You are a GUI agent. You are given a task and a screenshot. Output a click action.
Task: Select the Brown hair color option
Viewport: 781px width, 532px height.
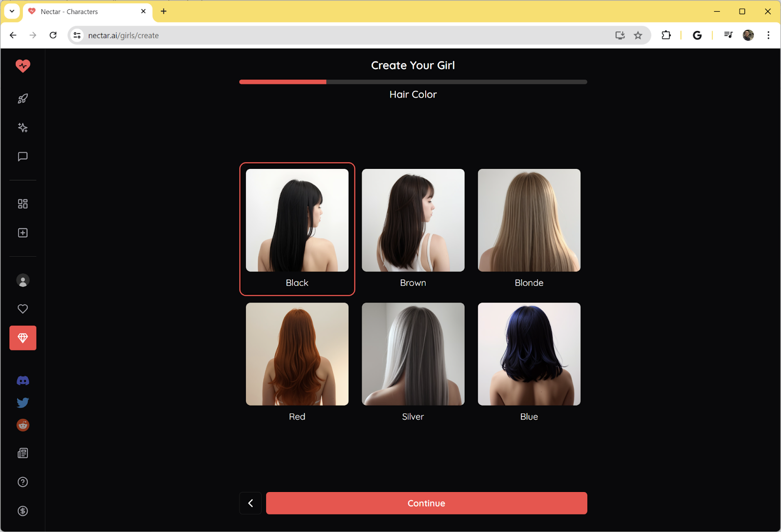click(x=413, y=229)
